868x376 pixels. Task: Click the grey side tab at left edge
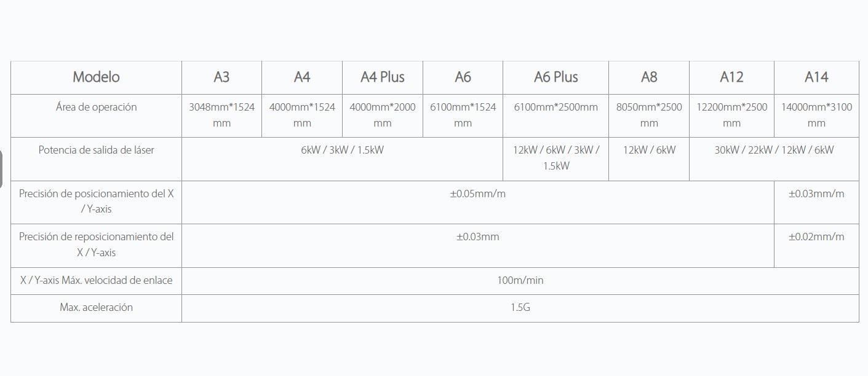(x=1, y=170)
